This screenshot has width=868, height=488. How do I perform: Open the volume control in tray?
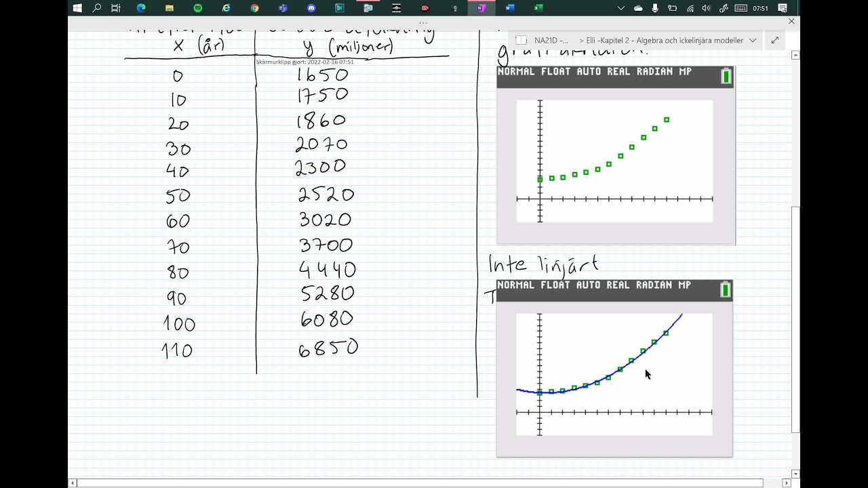707,8
